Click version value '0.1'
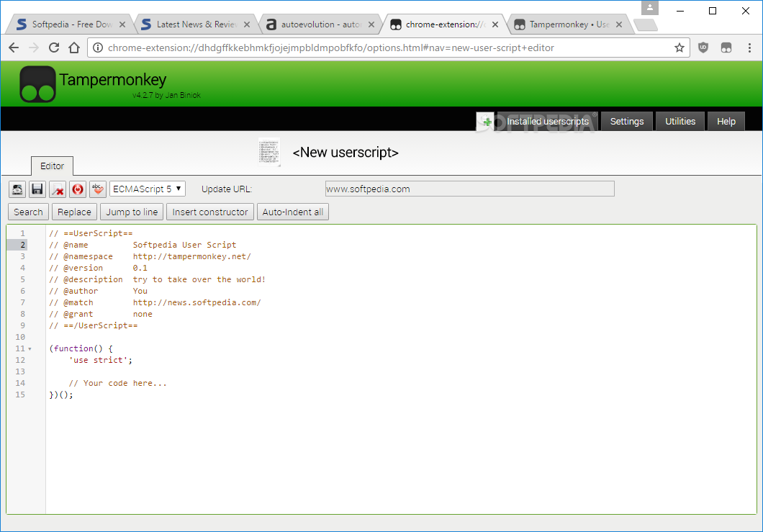 pyautogui.click(x=140, y=268)
